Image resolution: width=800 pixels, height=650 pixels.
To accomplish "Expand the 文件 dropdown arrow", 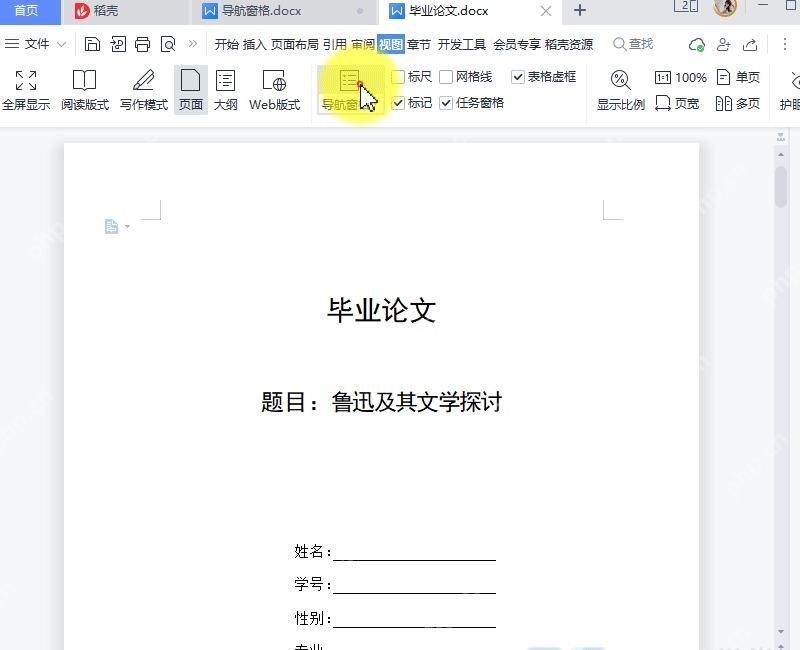I will tap(61, 44).
